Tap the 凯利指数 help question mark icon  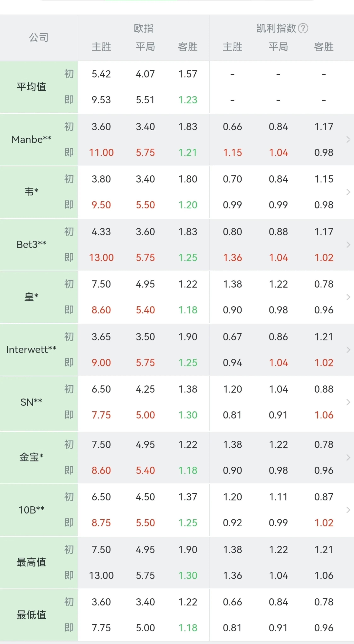(x=303, y=28)
